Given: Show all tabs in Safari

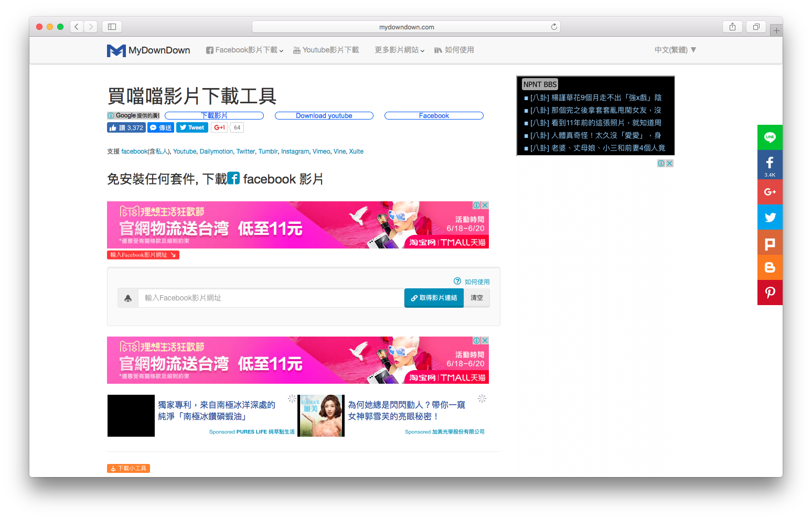Looking at the screenshot, I should click(x=756, y=27).
